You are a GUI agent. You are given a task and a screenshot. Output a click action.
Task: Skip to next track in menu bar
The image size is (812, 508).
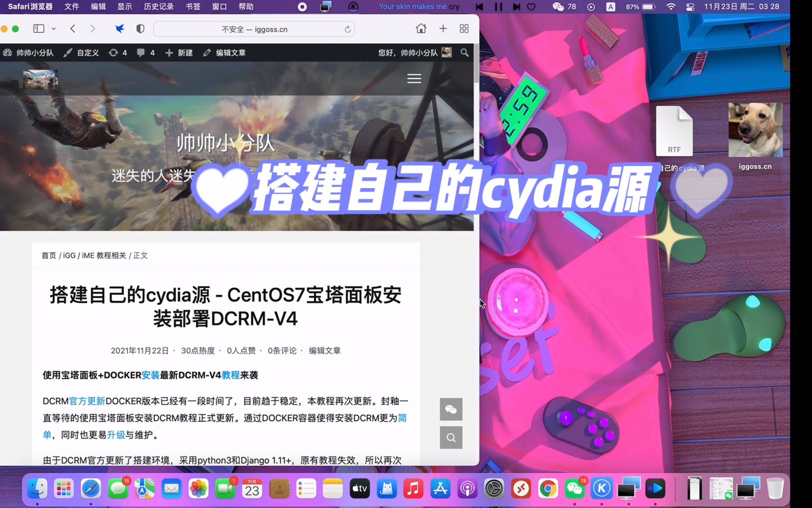pyautogui.click(x=517, y=7)
